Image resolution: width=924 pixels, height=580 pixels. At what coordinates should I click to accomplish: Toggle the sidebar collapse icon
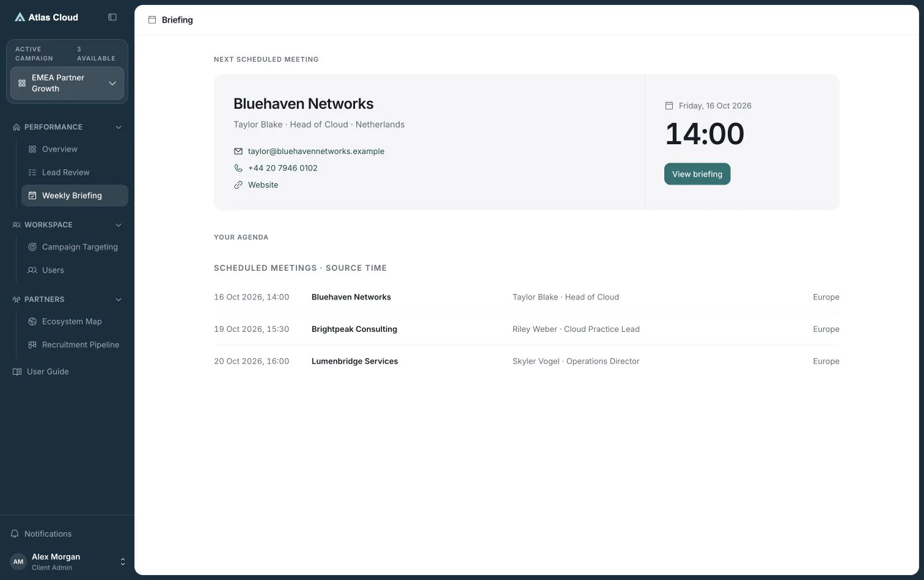(112, 17)
